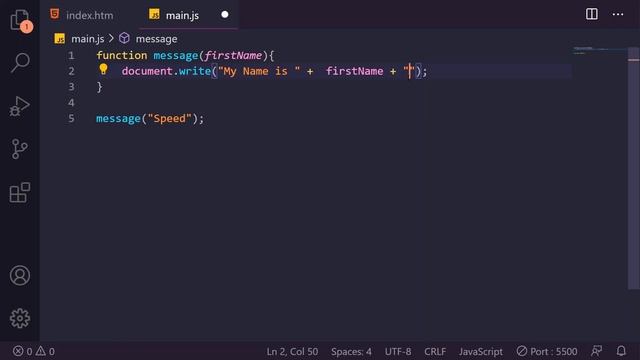Viewport: 640px width, 360px height.
Task: Click the JS file icon in breadcrumb
Action: point(60,39)
